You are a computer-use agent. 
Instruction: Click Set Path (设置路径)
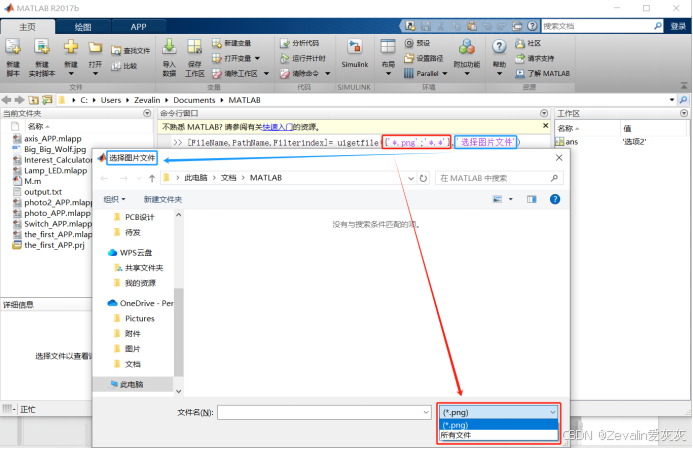pyautogui.click(x=423, y=58)
